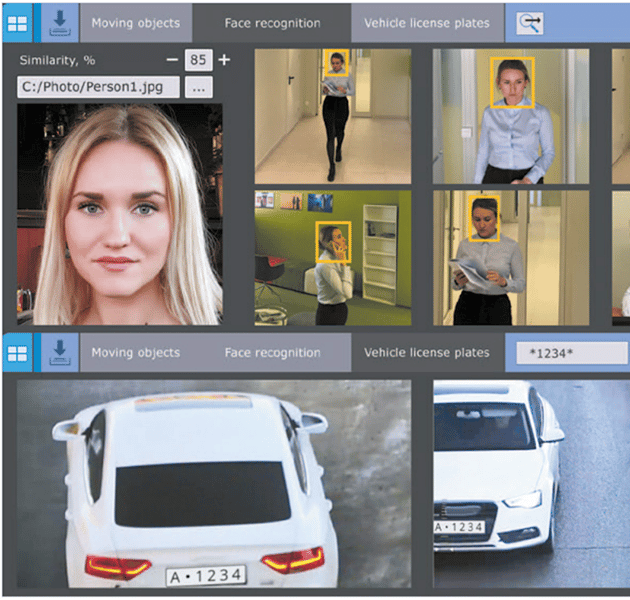Click the reference portrait photo of the blonde woman
The width and height of the screenshot is (630, 600).
120,215
